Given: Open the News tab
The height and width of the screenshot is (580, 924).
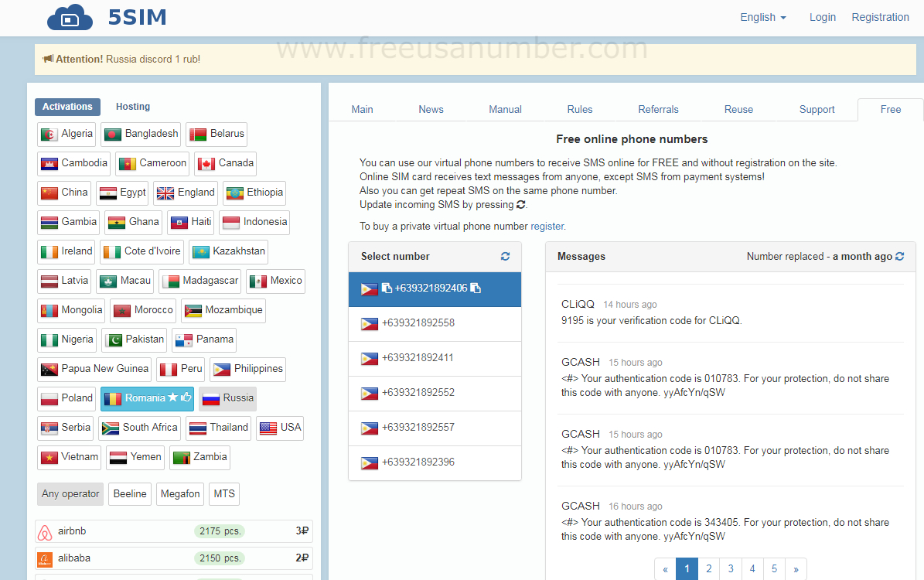Looking at the screenshot, I should coord(431,110).
